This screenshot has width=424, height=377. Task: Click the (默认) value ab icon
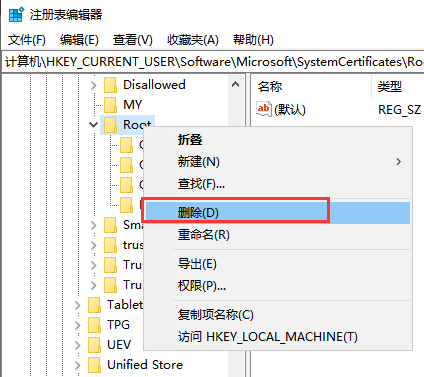(x=263, y=109)
